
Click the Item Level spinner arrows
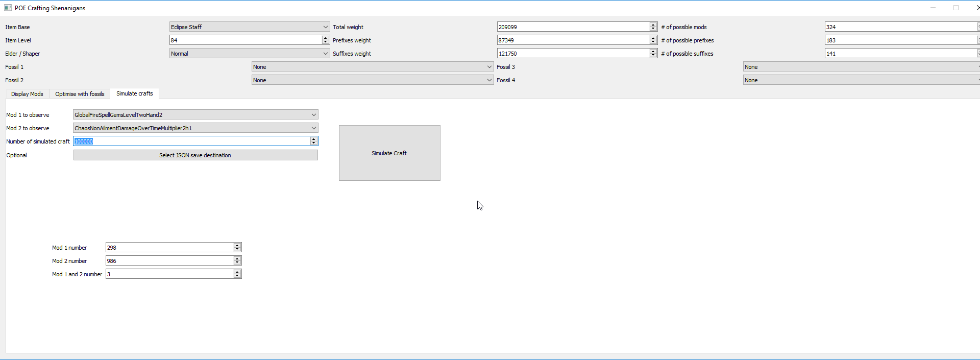coord(326,40)
